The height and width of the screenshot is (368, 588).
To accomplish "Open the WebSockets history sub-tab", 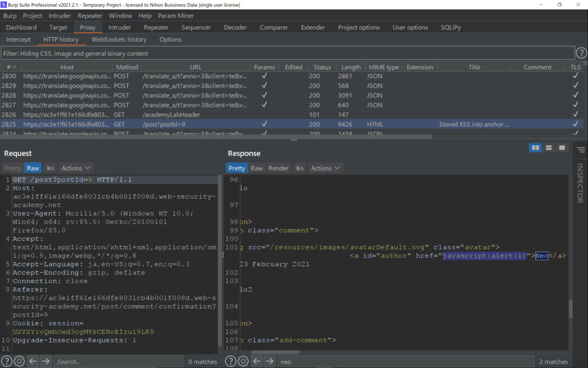I will pyautogui.click(x=119, y=39).
